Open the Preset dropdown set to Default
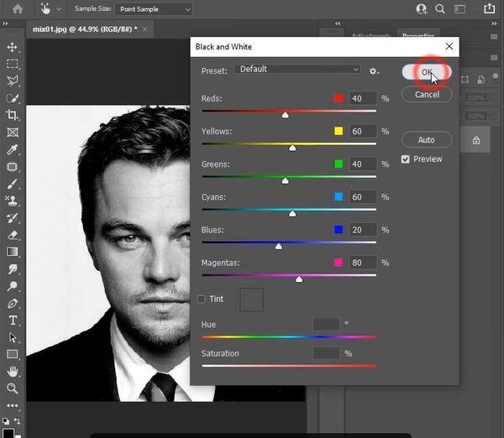The width and height of the screenshot is (504, 438). coord(297,69)
